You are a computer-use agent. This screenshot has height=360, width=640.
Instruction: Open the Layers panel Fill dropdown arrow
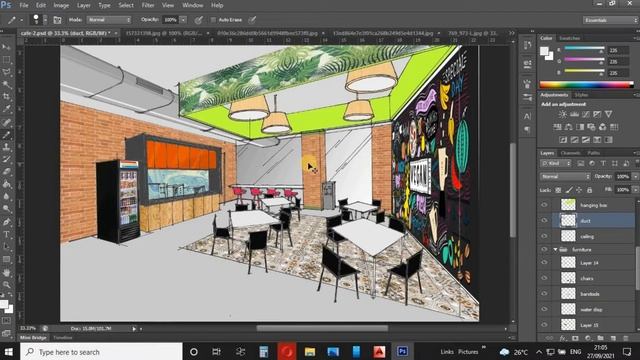635,190
